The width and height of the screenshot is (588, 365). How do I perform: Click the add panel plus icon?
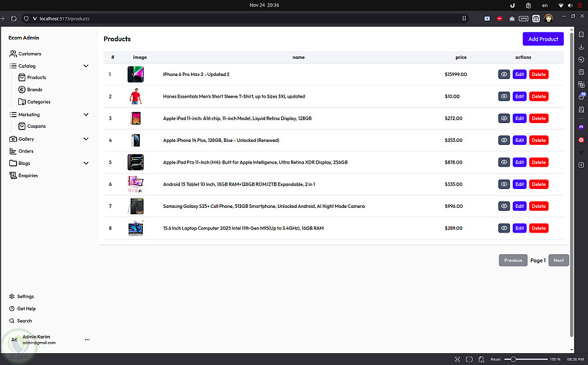(581, 165)
